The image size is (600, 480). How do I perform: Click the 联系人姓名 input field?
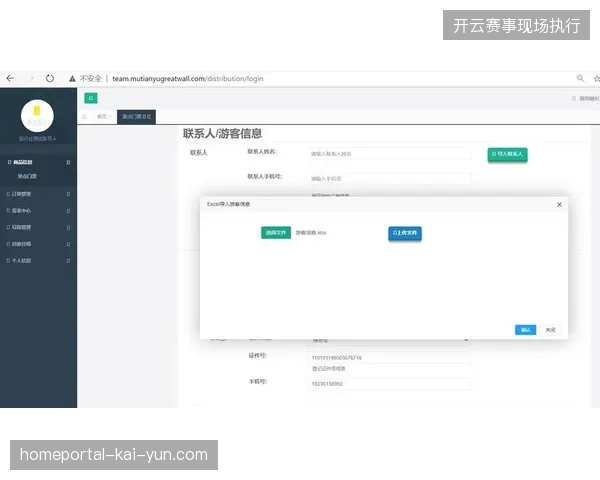pos(389,153)
